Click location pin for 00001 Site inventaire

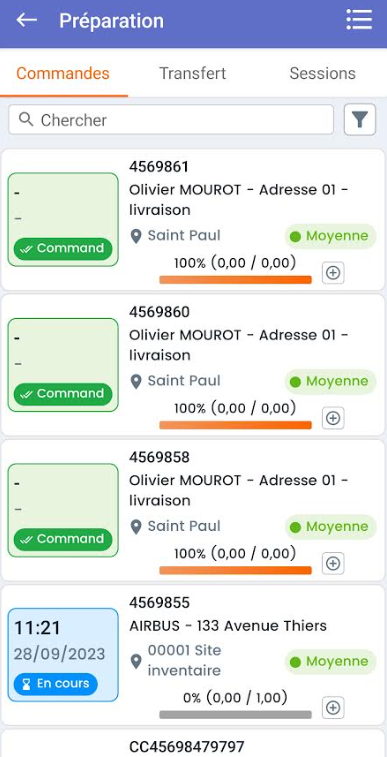point(137,660)
